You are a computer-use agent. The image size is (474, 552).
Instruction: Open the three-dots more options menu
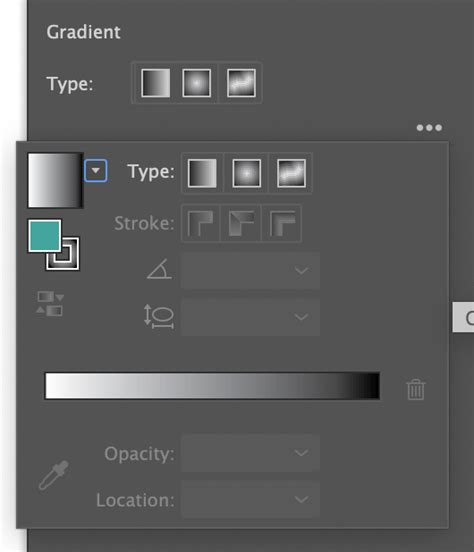429,127
